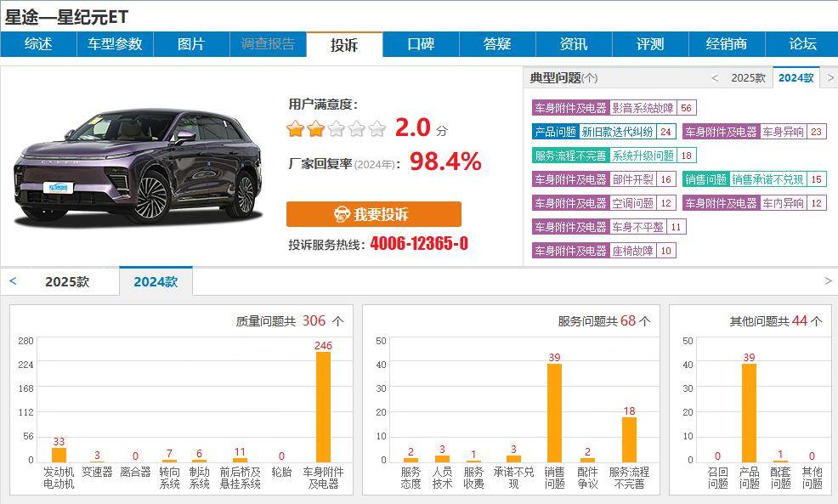The image size is (838, 504).
Task: Click the 其他问题共 44 个 heading
Action: [776, 320]
